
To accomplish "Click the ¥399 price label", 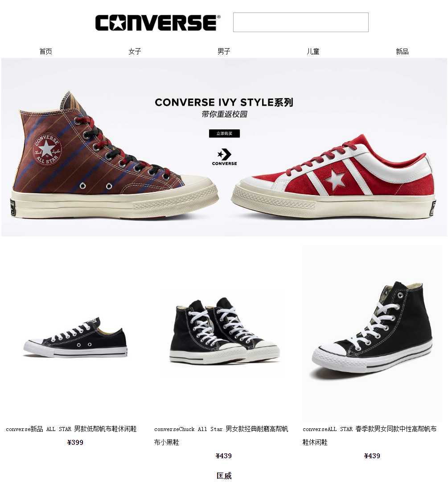I will click(75, 442).
